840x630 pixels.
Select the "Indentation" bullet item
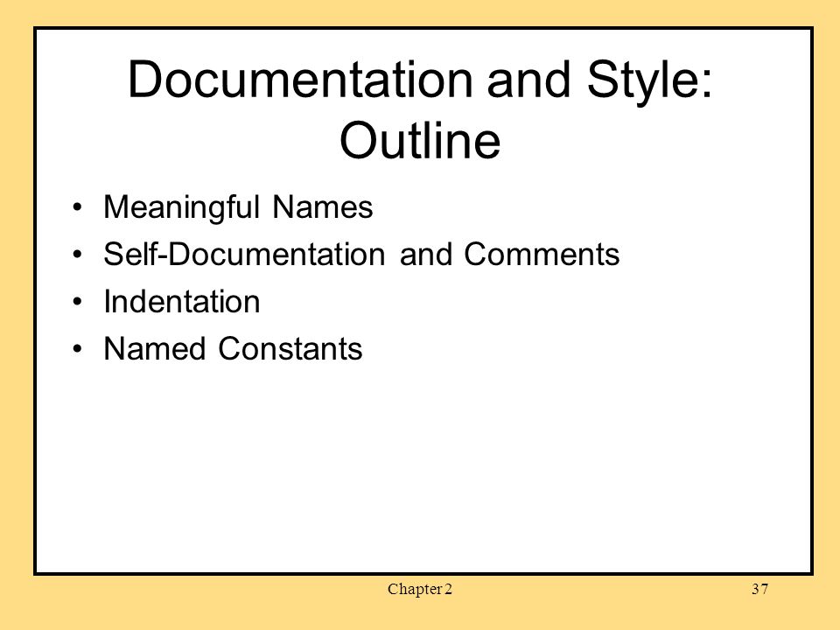coord(182,302)
